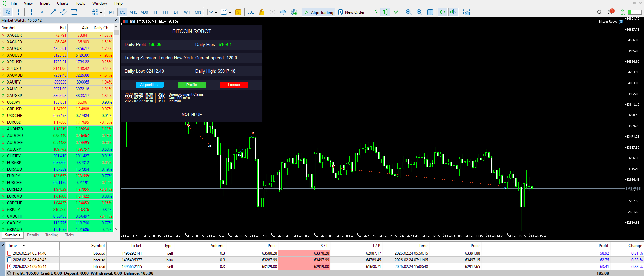Click the Bid column header
Viewport: 644px width, 276px height.
[x=56, y=28]
